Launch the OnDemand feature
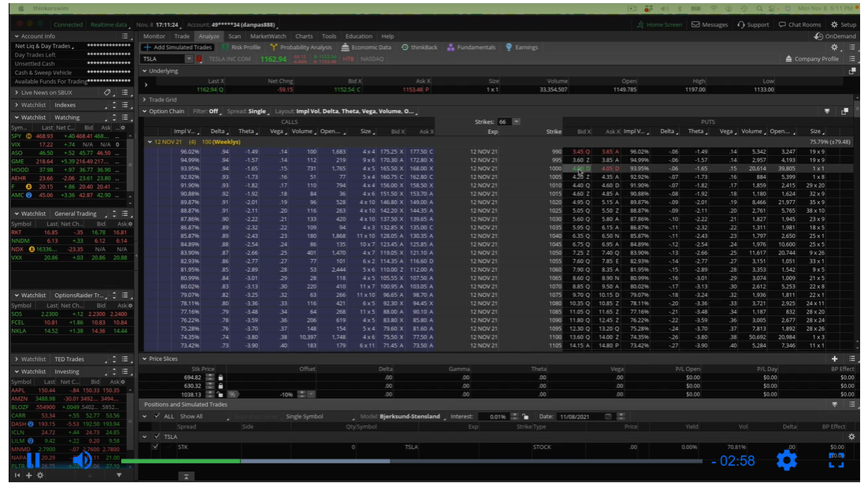 (835, 36)
